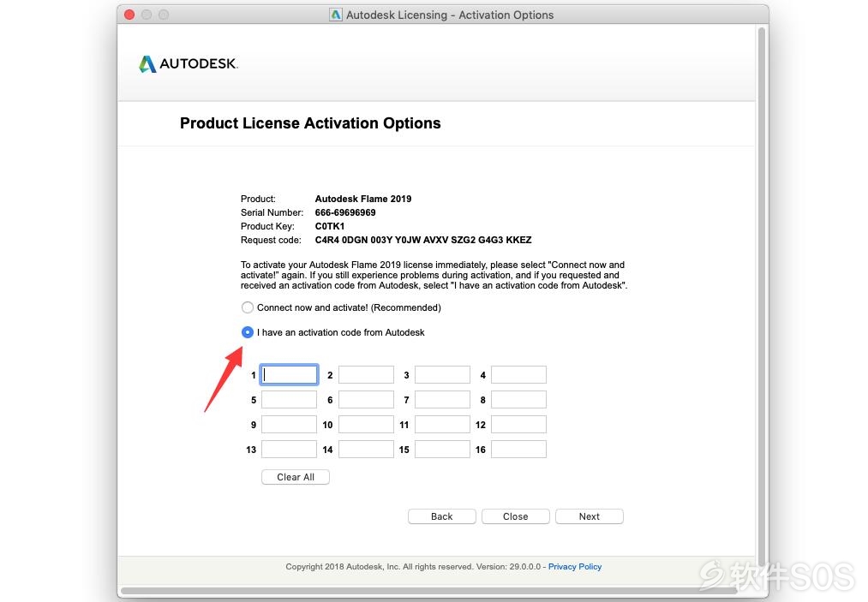Close window with red traffic light button
Screen dimensions: 868x602
pos(129,15)
